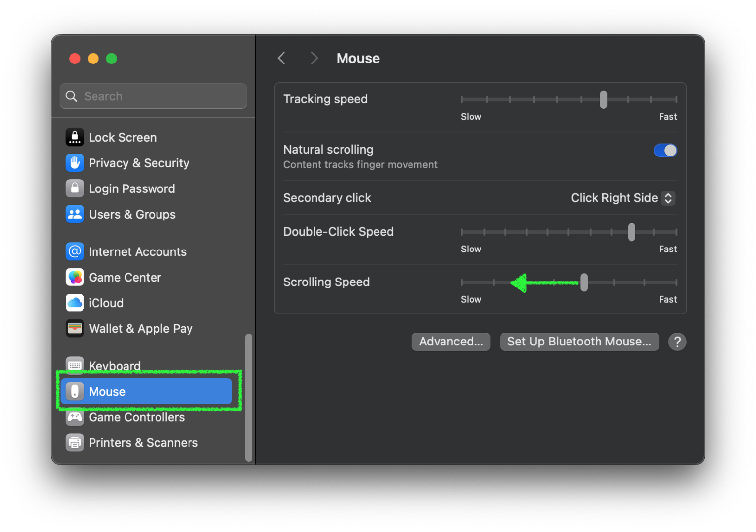Open the Game Center icon
The height and width of the screenshot is (532, 756).
[x=75, y=277]
